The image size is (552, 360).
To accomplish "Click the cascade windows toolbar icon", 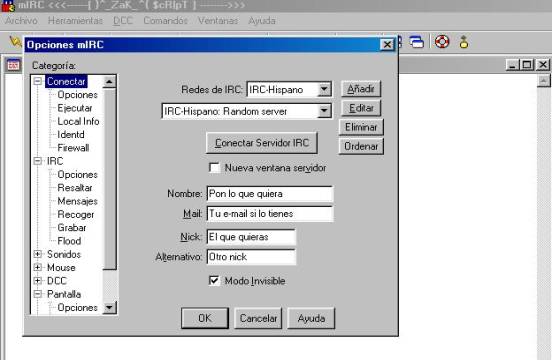I will (417, 42).
